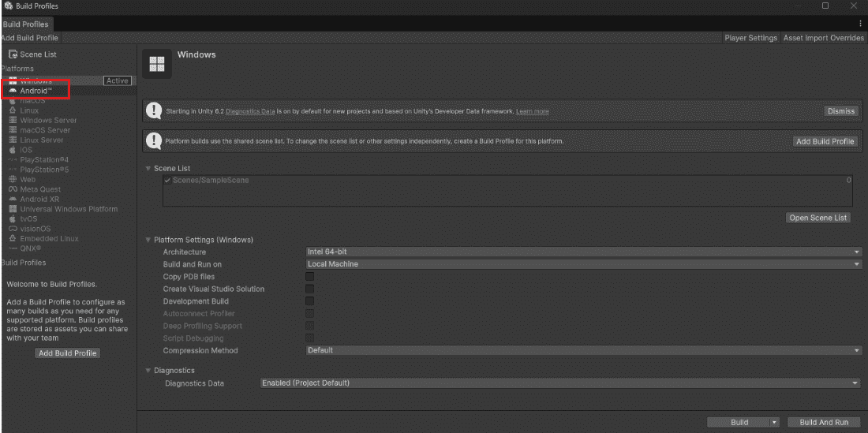
Task: Click the Windows Server platform icon
Action: [x=13, y=120]
